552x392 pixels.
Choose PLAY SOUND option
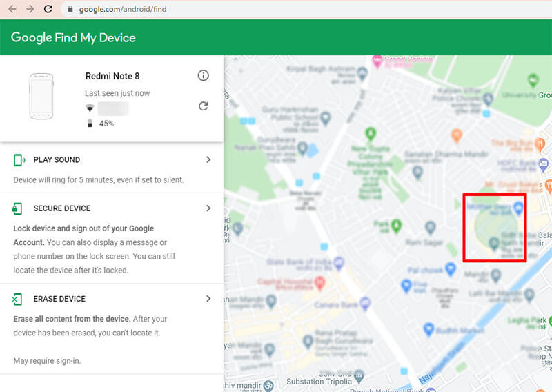click(x=57, y=160)
